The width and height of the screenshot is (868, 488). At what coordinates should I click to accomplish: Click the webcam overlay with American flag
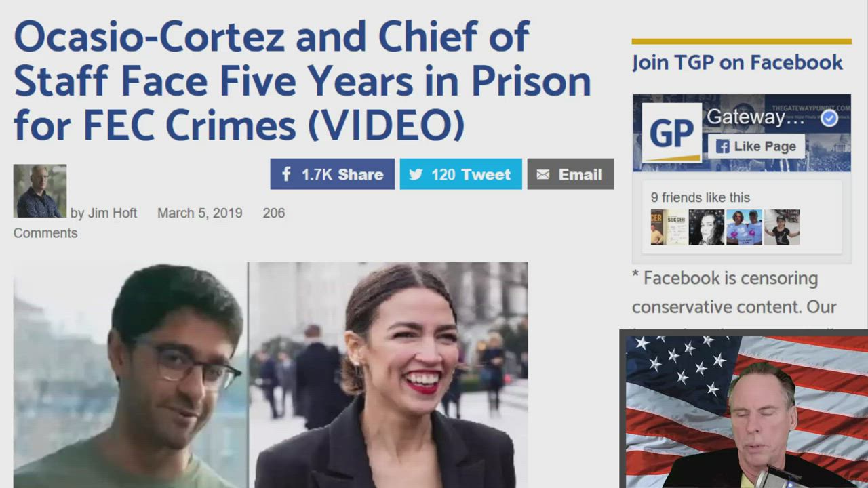744,409
